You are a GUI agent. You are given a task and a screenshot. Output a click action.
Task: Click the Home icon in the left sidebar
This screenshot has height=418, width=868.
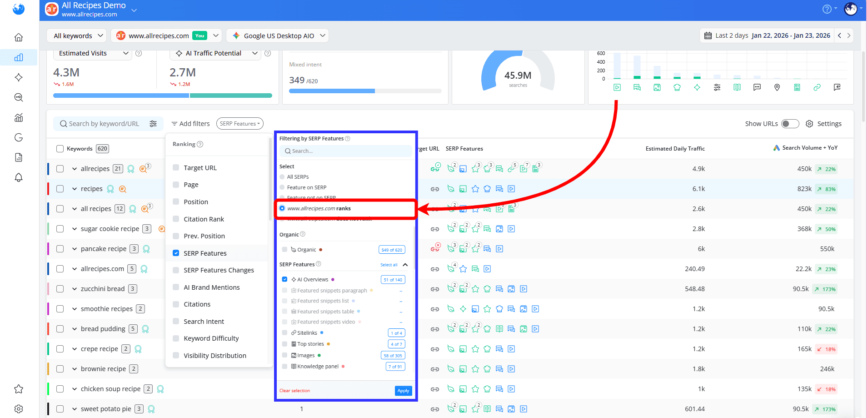point(19,37)
